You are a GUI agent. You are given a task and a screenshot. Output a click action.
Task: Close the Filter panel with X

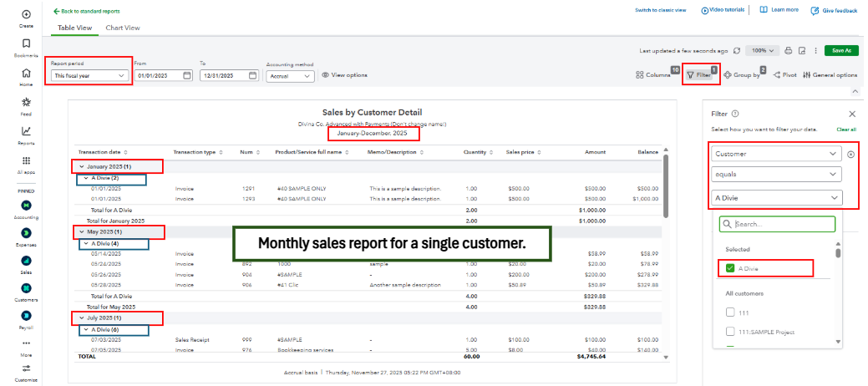click(x=852, y=114)
